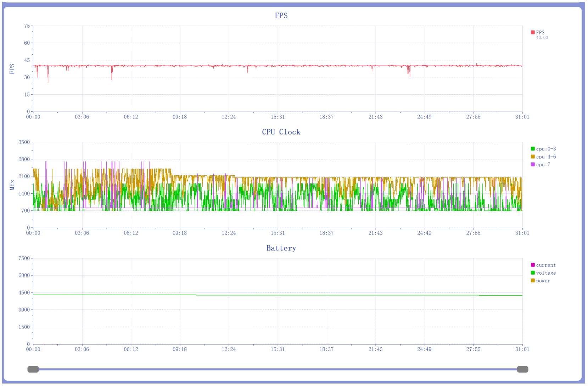
Task: Click the 40.00 value under FPS legend
Action: [542, 38]
